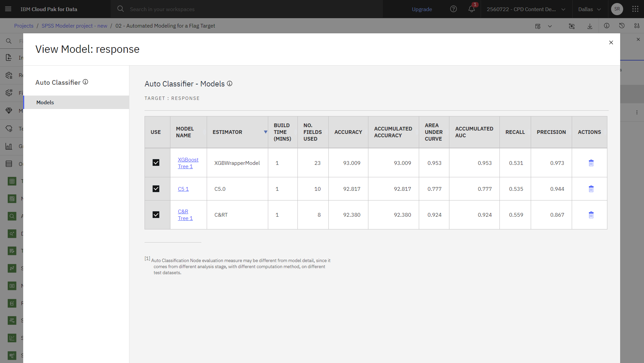644x363 pixels.
Task: Click the run flow icon in toolbar
Action: (538, 26)
